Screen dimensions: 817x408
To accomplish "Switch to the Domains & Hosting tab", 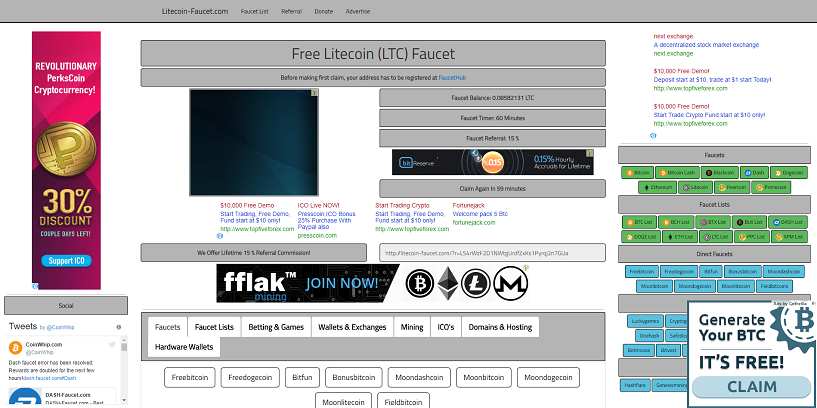I will point(500,327).
